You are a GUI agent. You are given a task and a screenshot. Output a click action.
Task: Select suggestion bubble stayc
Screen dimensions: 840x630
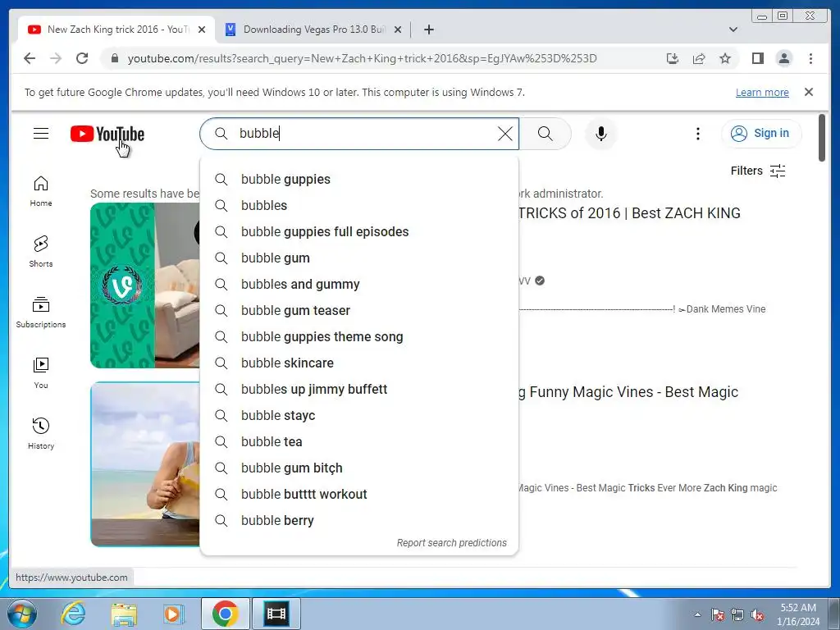[x=359, y=415]
